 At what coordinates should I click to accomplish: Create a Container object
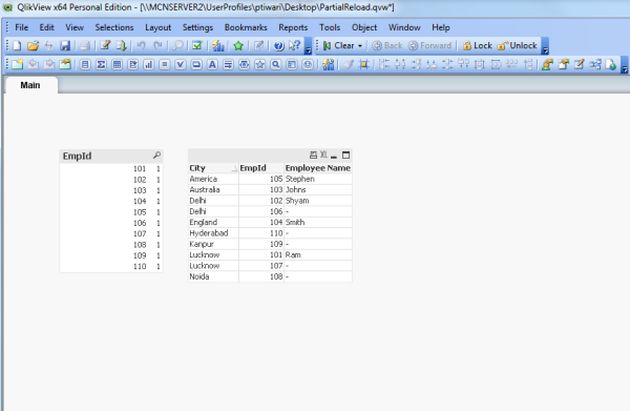pyautogui.click(x=292, y=64)
